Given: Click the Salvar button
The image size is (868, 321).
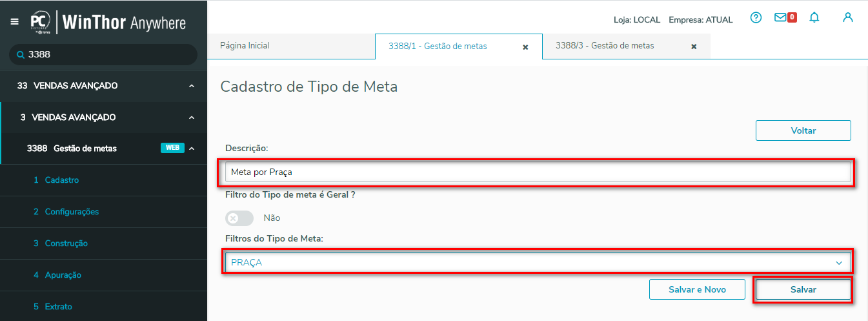Looking at the screenshot, I should (803, 290).
